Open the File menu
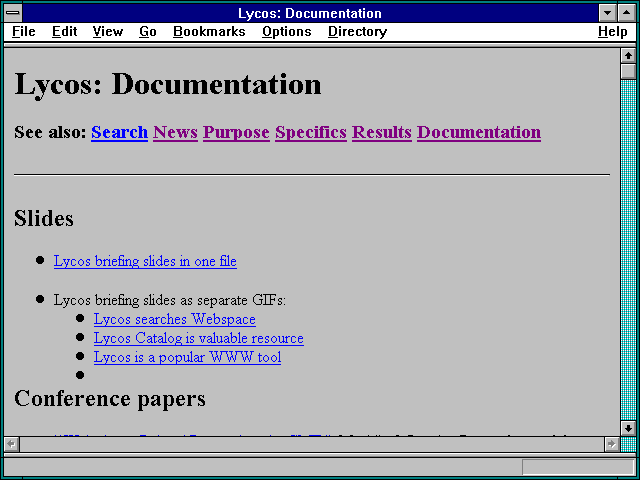640x480 pixels. (24, 31)
